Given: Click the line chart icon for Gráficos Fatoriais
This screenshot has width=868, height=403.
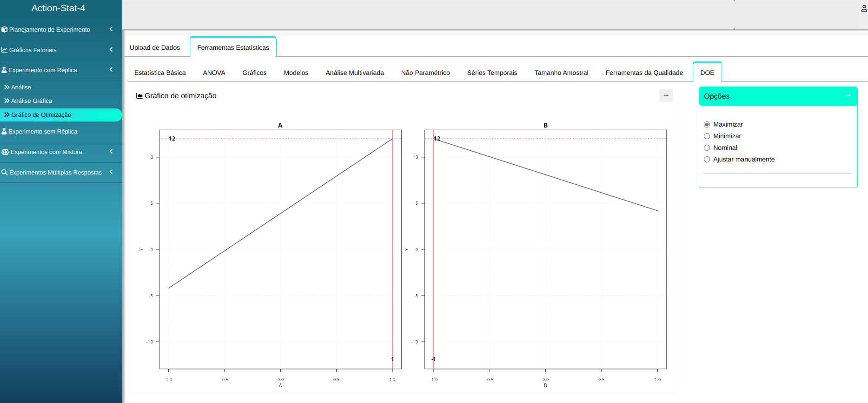Looking at the screenshot, I should point(5,50).
